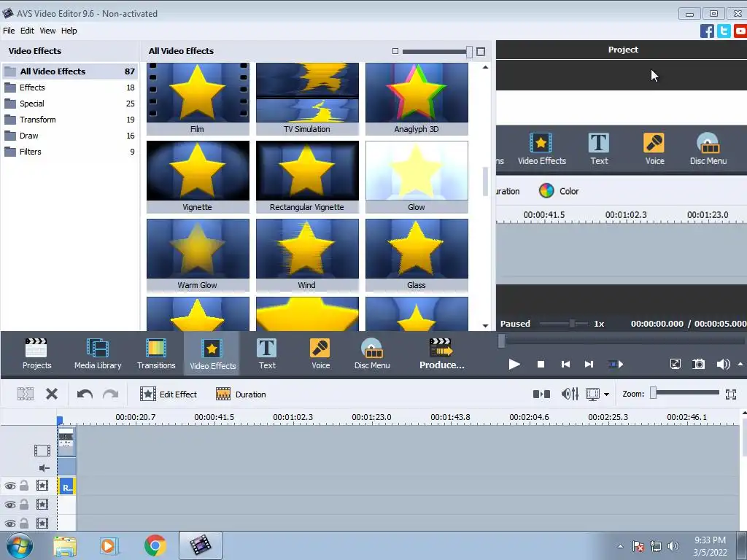Select the Film effect thumbnail

click(x=198, y=98)
